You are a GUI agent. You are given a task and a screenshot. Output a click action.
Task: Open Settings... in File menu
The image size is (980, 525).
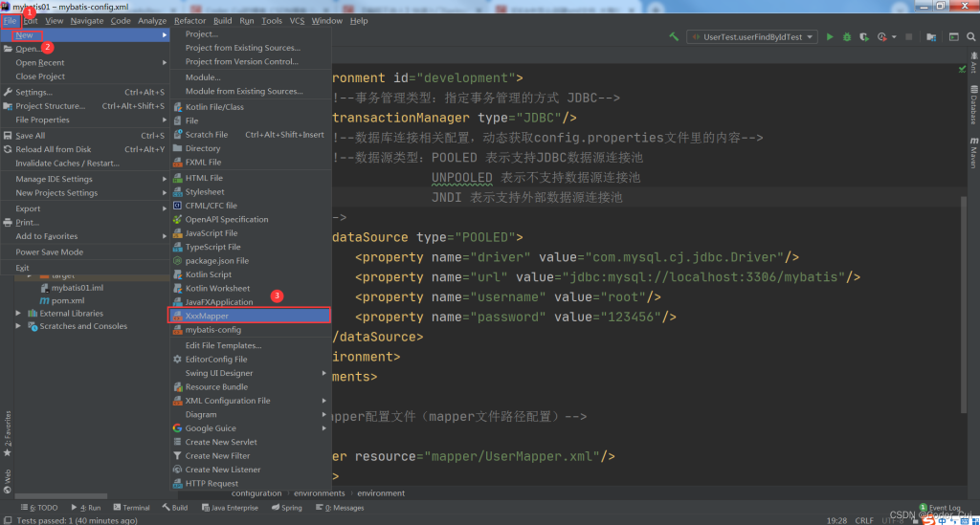click(85, 92)
